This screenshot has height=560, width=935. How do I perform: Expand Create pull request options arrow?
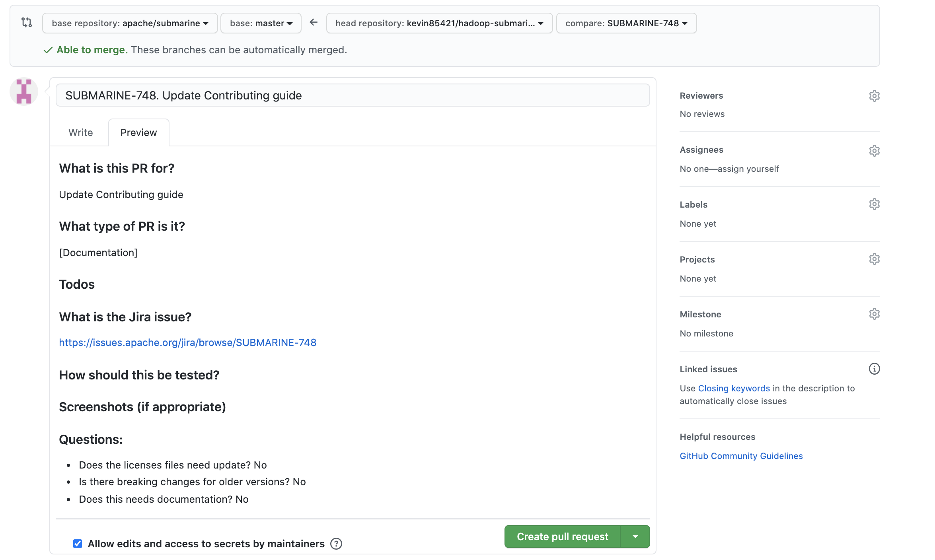[x=635, y=537]
